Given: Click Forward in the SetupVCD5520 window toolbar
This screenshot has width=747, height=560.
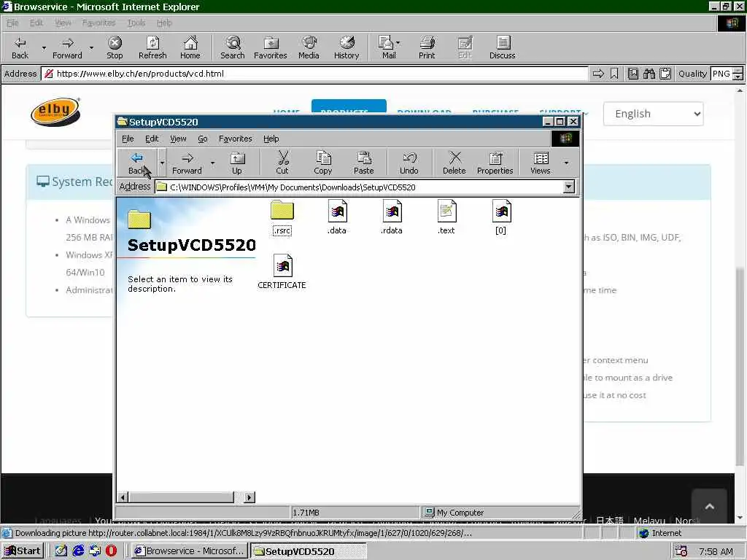Looking at the screenshot, I should point(187,163).
